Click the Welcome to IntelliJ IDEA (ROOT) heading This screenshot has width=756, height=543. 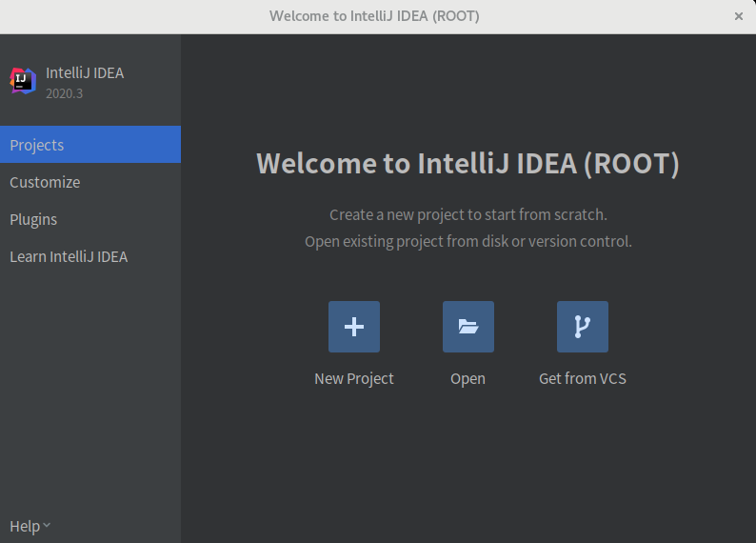click(x=468, y=164)
